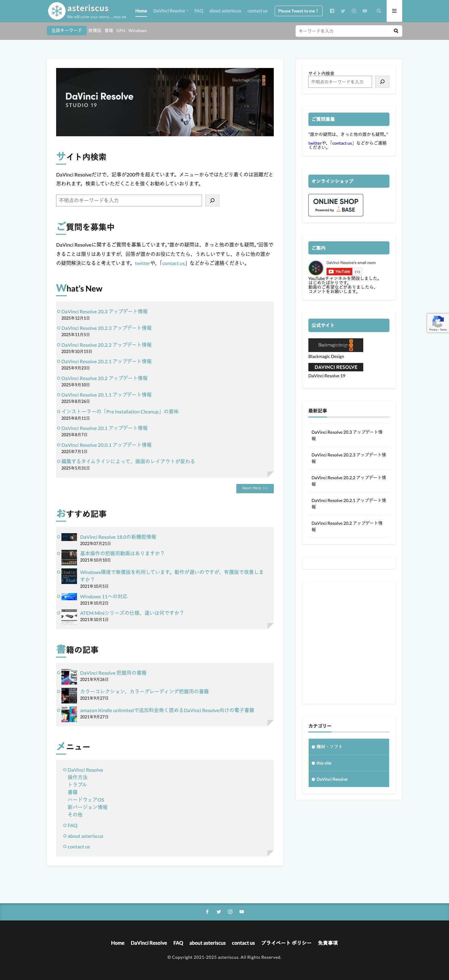Open footer Facebook icon

pos(207,911)
